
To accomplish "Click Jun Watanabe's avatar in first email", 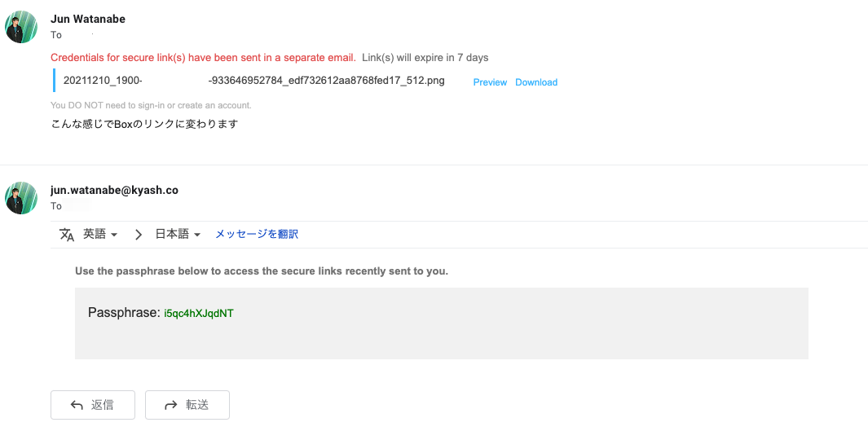I will (x=21, y=27).
